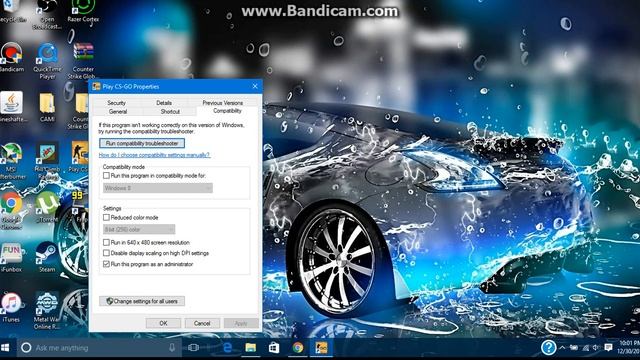Select the Steam desktop icon
This screenshot has height=360, width=640.
pos(47,258)
